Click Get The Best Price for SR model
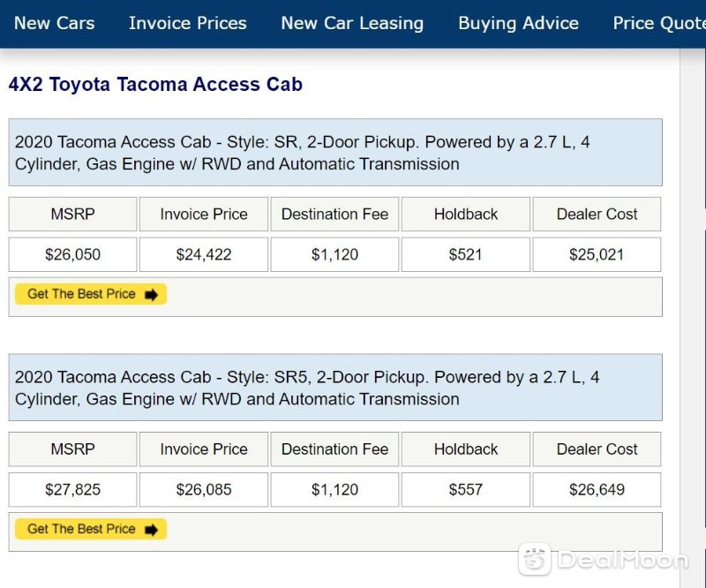Image resolution: width=706 pixels, height=588 pixels. (91, 294)
